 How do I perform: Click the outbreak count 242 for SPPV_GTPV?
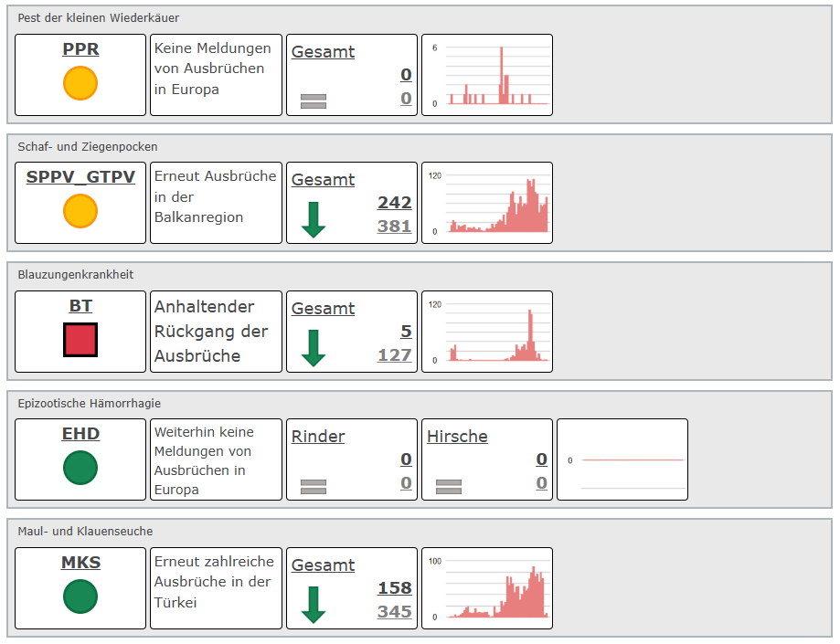pos(394,203)
